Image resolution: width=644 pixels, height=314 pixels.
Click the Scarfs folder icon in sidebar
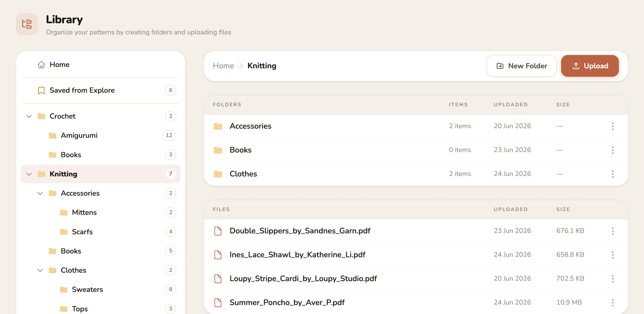(64, 232)
